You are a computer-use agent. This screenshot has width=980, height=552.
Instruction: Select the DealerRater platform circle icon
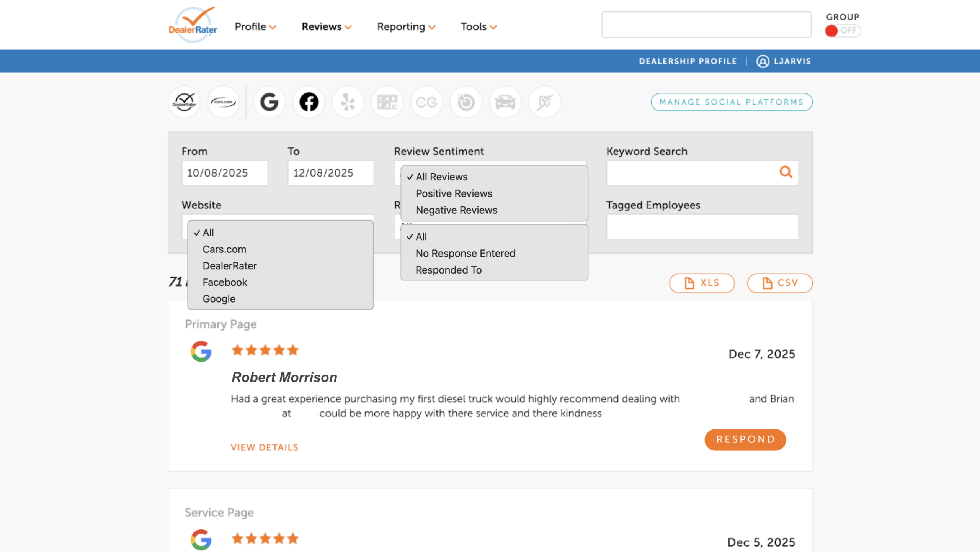(x=184, y=102)
